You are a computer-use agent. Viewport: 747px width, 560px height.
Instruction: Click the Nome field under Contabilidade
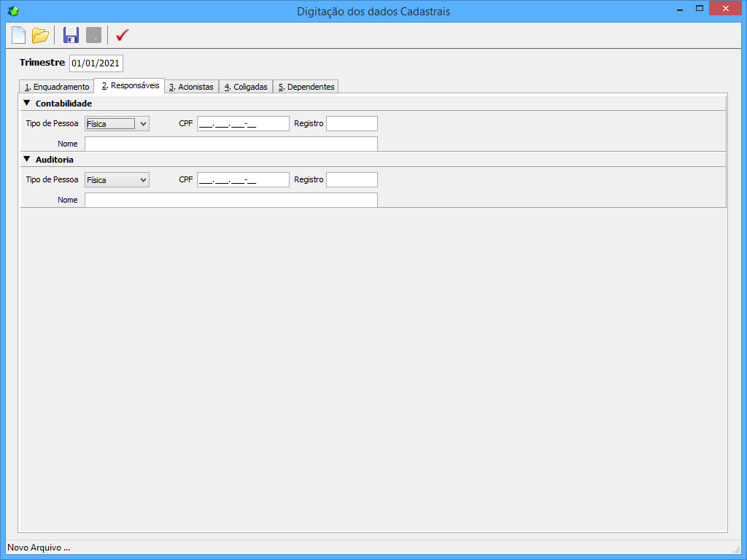(231, 144)
